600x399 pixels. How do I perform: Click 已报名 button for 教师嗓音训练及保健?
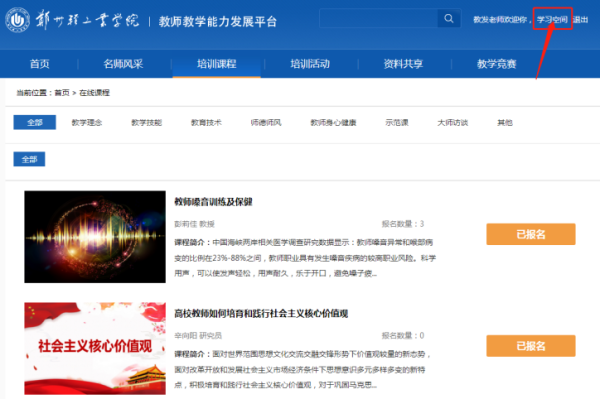[x=531, y=234]
